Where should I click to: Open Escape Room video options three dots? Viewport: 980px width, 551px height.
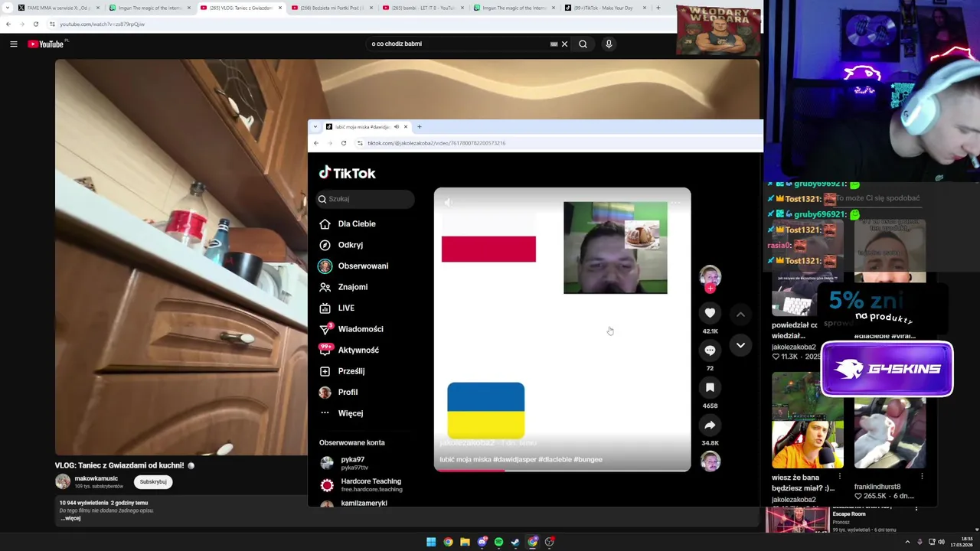(916, 508)
